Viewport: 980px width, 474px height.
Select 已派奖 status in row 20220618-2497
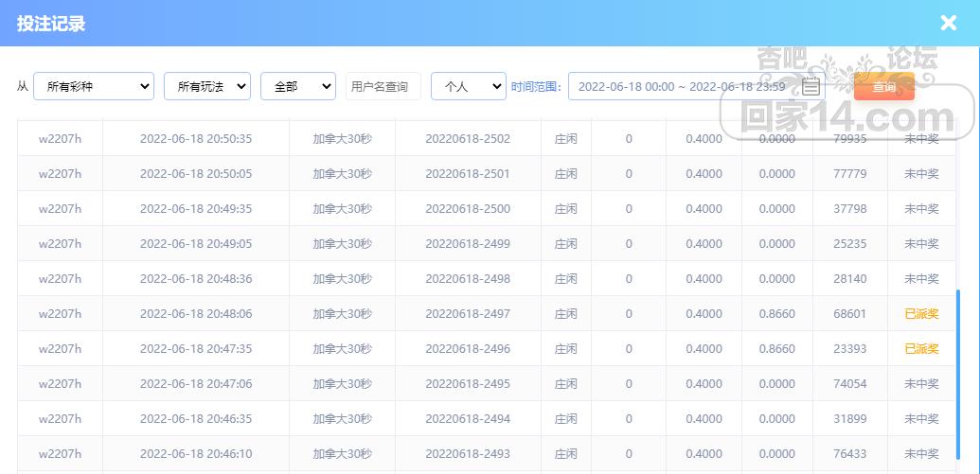tap(920, 314)
